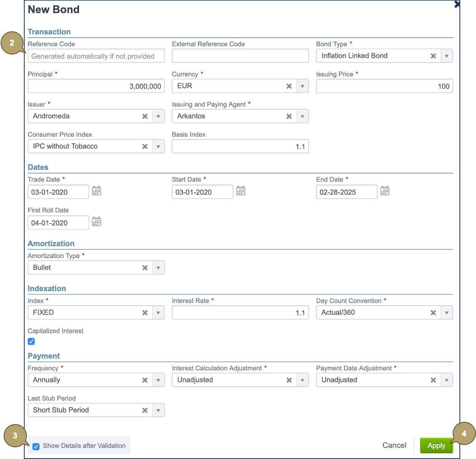Select the Interest Rate input field
The width and height of the screenshot is (476, 459).
click(240, 313)
